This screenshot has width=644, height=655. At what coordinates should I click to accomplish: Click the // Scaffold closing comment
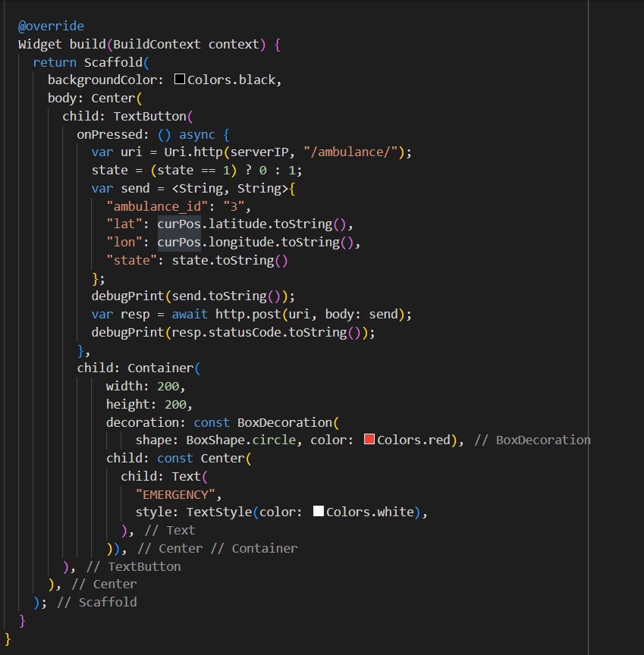pos(97,603)
